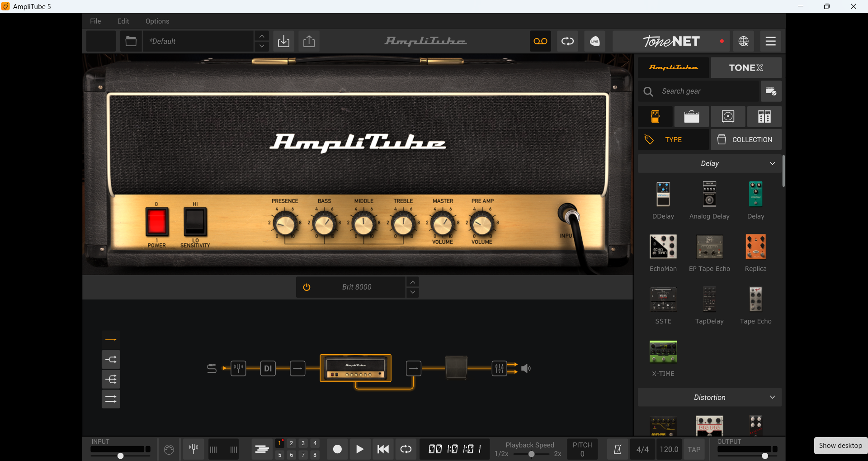Adjust the Playback Speed slider
This screenshot has height=461, width=868.
click(x=532, y=454)
